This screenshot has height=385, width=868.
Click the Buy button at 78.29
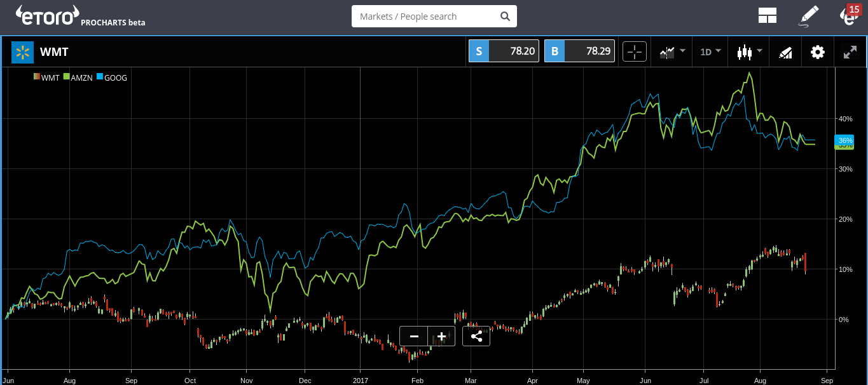coord(579,51)
